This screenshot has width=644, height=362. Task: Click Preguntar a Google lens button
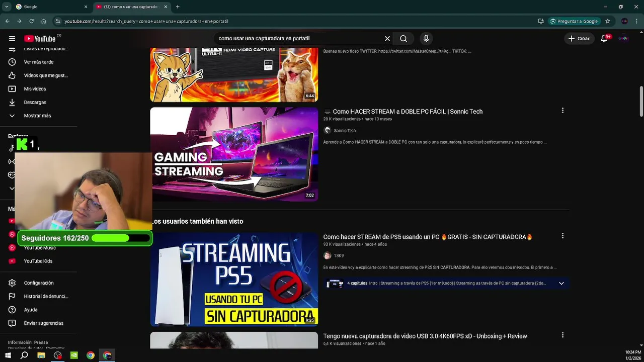[x=574, y=21]
